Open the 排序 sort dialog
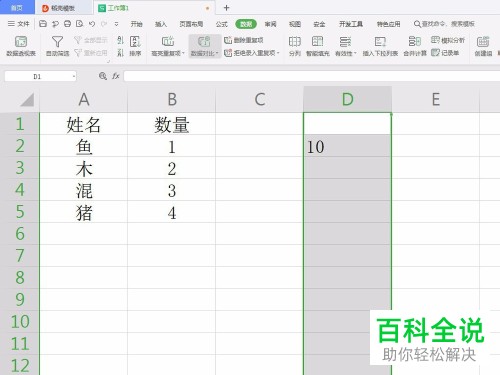The width and height of the screenshot is (500, 375). 135,46
